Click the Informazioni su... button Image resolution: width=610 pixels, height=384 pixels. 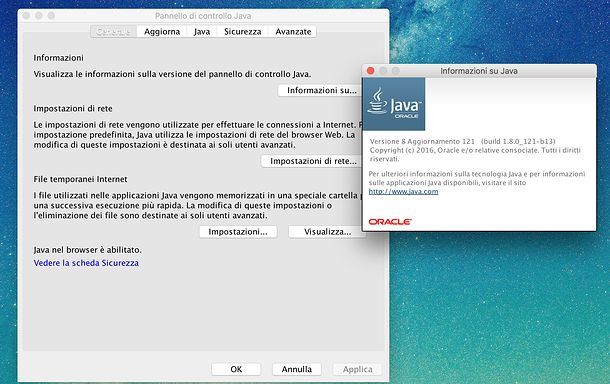coord(321,90)
